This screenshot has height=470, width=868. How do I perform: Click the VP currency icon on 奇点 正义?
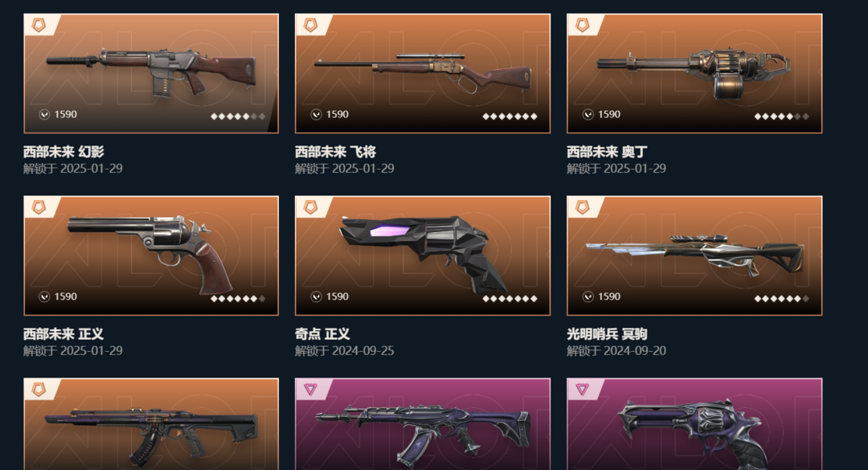(316, 296)
